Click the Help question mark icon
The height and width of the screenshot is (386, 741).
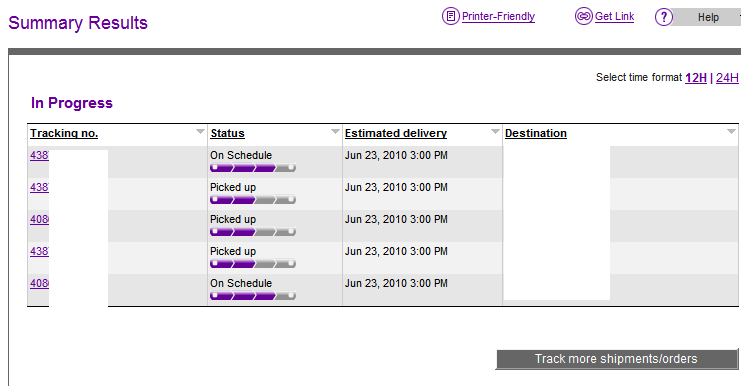coord(663,17)
